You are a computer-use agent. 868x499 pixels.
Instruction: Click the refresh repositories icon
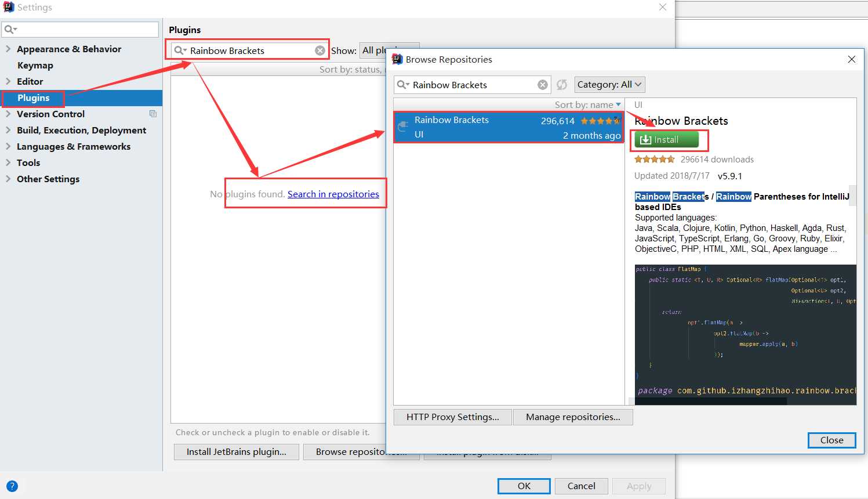(x=562, y=85)
